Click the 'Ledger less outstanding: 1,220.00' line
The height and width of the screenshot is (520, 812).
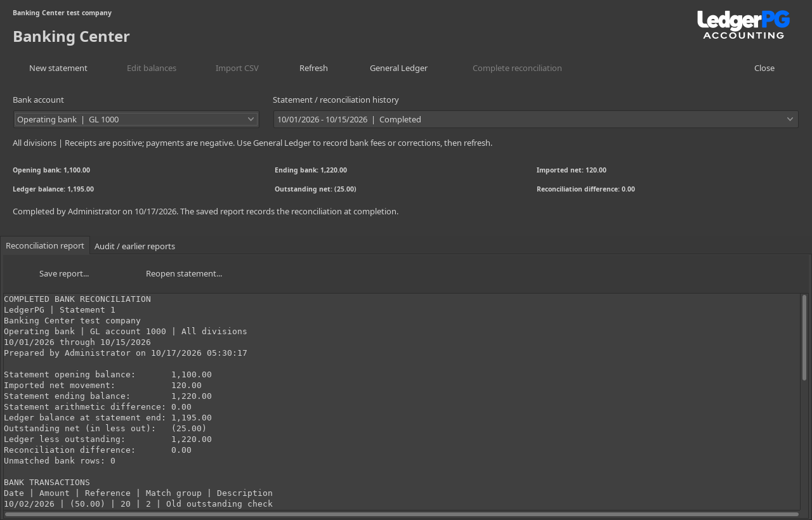tap(108, 439)
